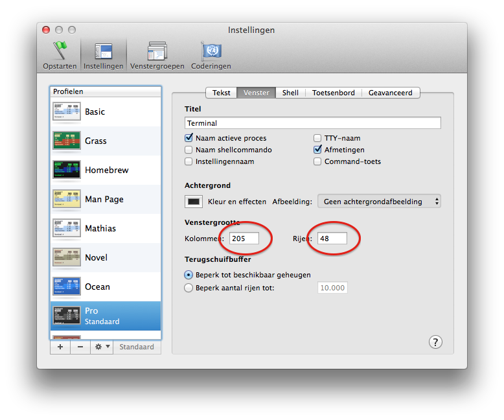
Task: Click the Standaard button below profile list
Action: tap(137, 347)
